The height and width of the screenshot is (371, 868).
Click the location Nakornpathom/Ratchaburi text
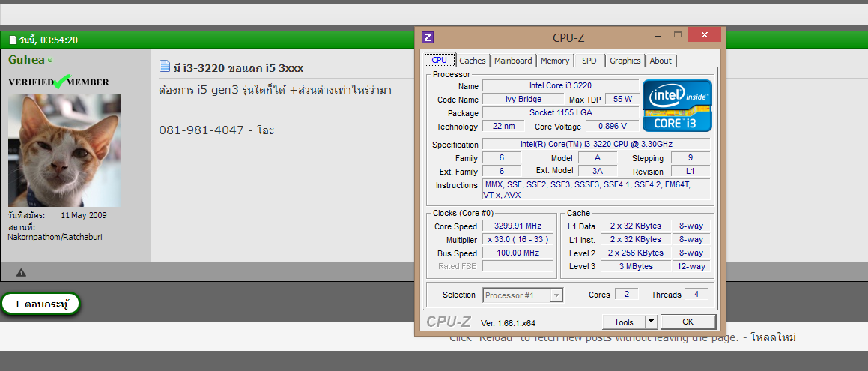click(55, 237)
